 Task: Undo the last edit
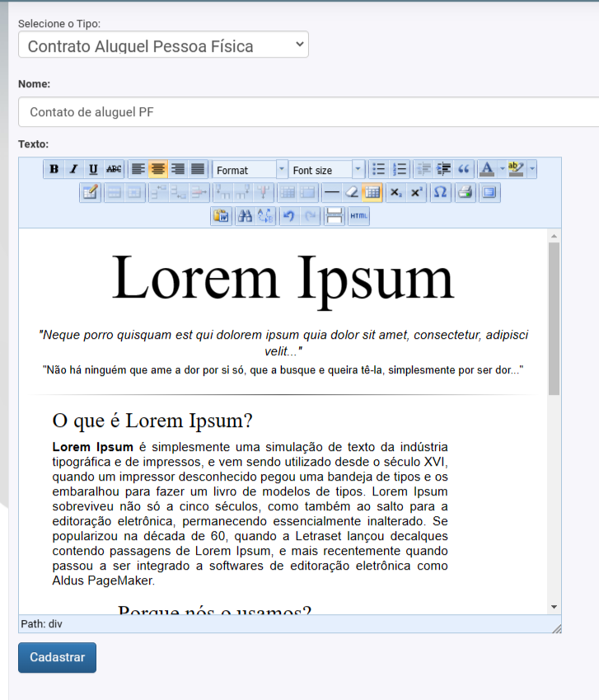[288, 216]
